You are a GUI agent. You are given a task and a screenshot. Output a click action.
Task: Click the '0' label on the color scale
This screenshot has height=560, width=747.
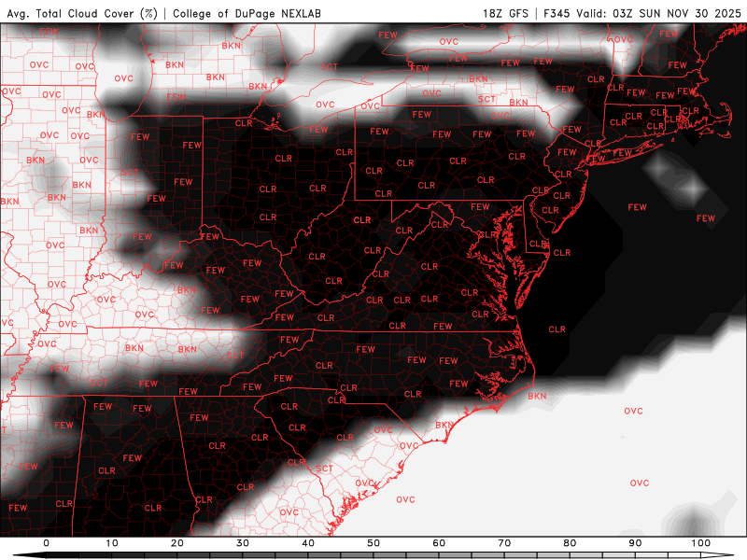point(46,543)
